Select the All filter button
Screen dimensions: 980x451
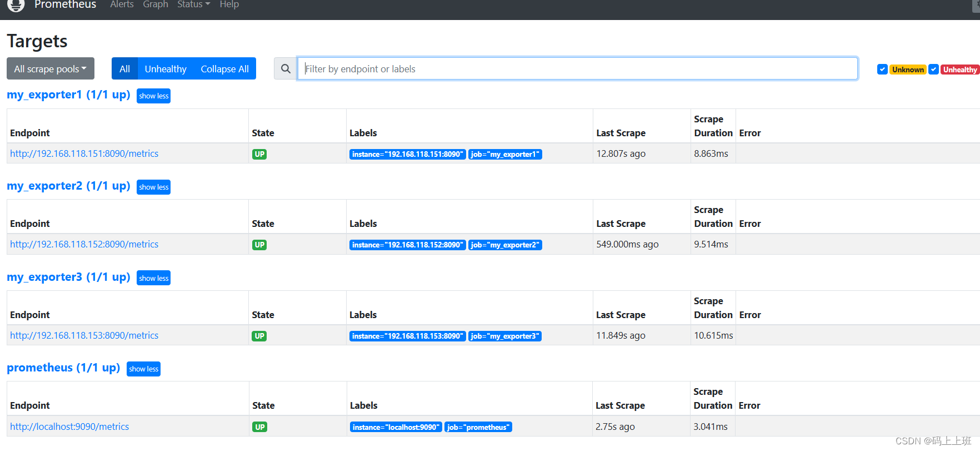pos(124,68)
